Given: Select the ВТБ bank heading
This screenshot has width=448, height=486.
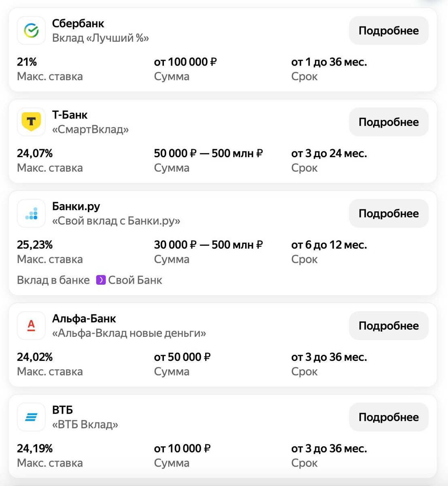Looking at the screenshot, I should click(x=62, y=410).
